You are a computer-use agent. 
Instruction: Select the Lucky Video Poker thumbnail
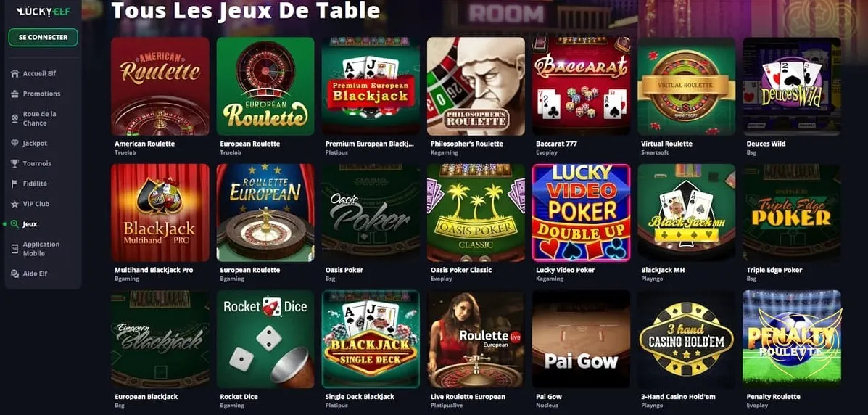pyautogui.click(x=581, y=213)
